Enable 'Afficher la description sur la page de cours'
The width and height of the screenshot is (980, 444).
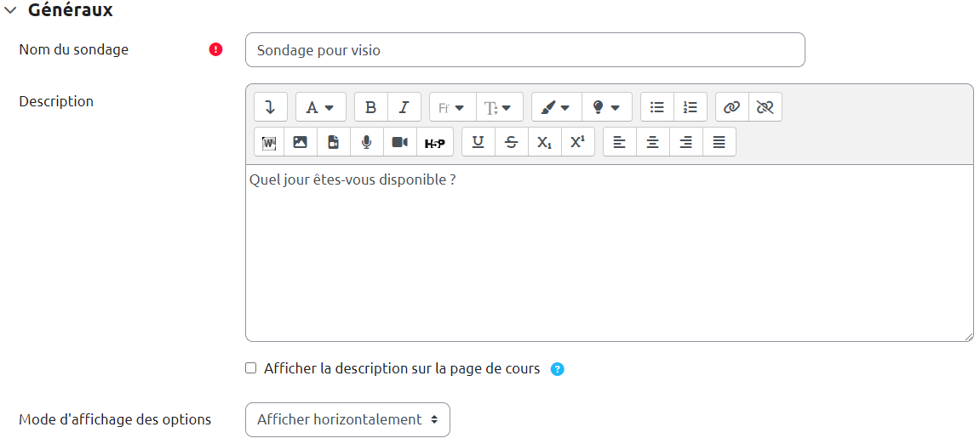tap(250, 368)
